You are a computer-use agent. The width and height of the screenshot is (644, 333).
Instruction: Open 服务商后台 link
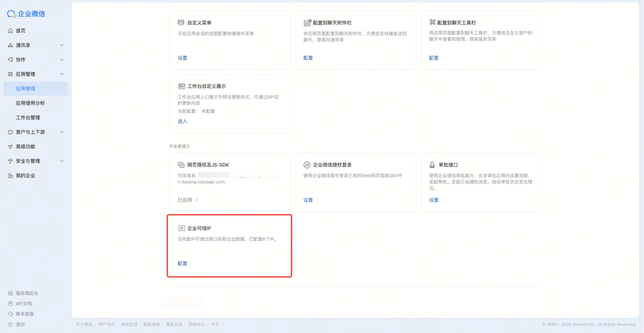point(27,293)
